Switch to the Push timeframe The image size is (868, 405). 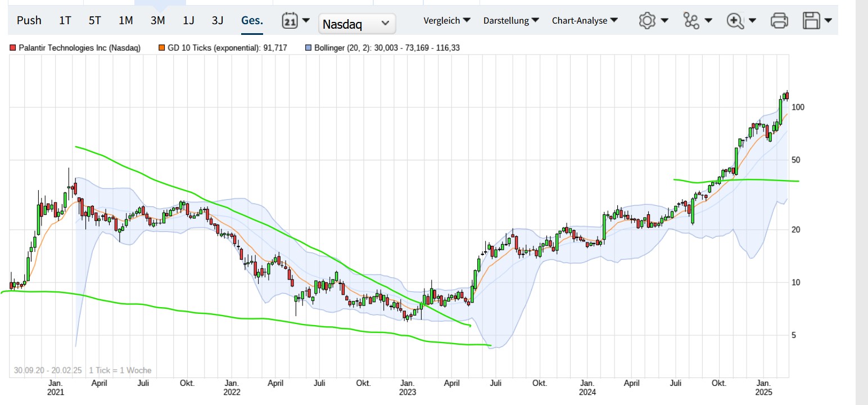point(29,20)
